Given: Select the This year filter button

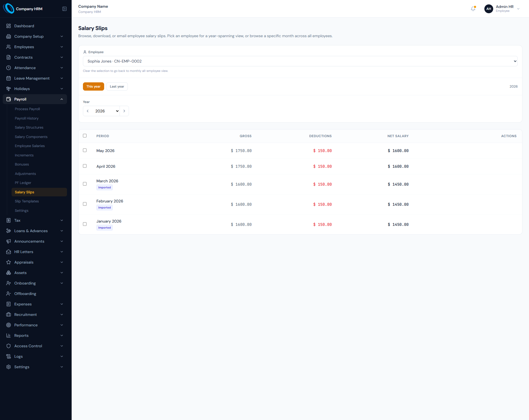Looking at the screenshot, I should (x=93, y=86).
